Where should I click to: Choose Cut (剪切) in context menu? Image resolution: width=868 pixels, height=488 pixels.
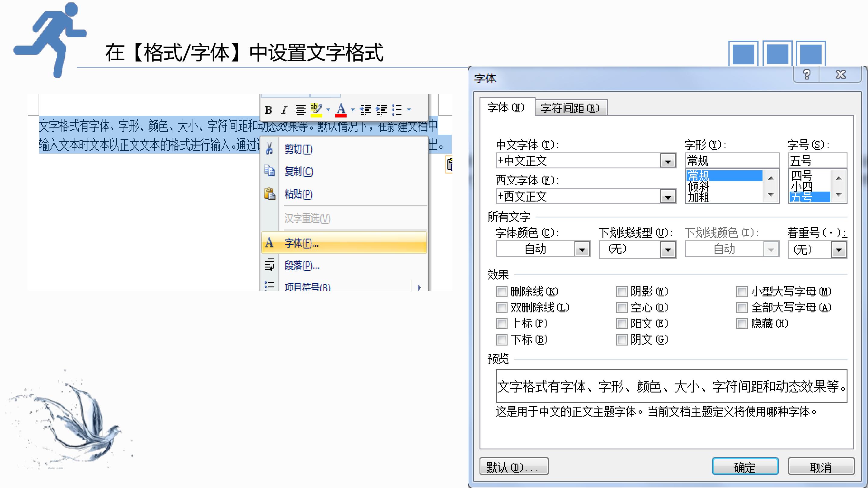[x=344, y=149]
